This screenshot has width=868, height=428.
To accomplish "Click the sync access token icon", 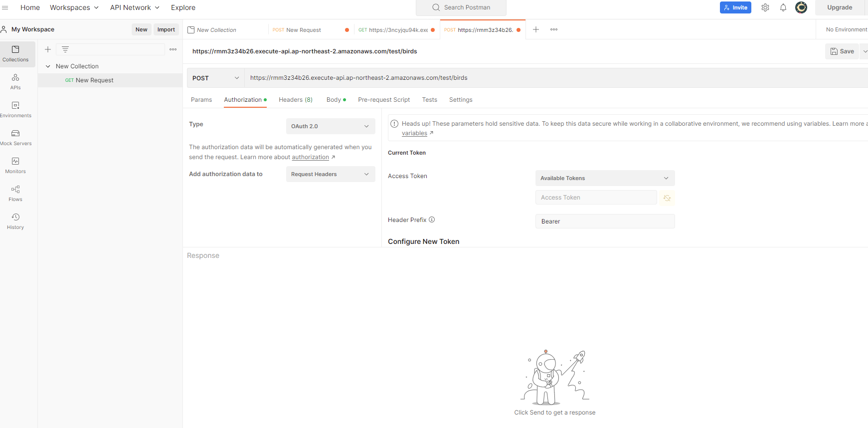I will [x=667, y=198].
